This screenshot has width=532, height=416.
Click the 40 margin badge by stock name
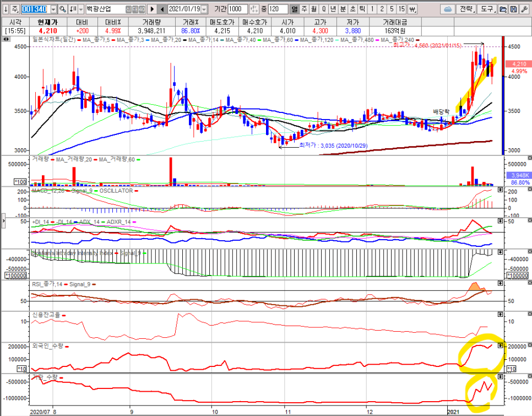click(x=142, y=9)
